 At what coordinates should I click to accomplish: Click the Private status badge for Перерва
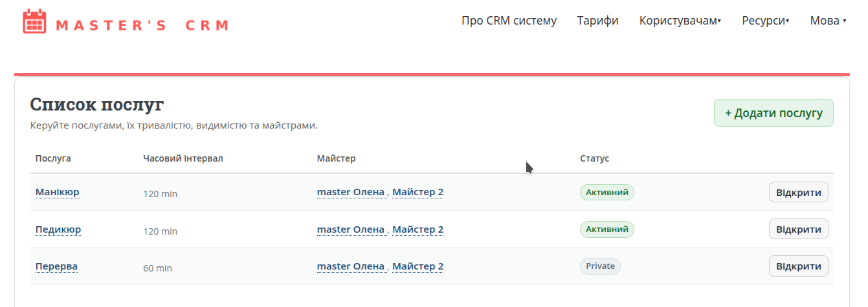click(600, 266)
